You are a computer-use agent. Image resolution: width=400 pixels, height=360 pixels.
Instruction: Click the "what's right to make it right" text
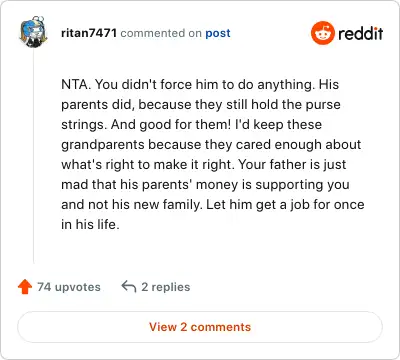click(147, 164)
